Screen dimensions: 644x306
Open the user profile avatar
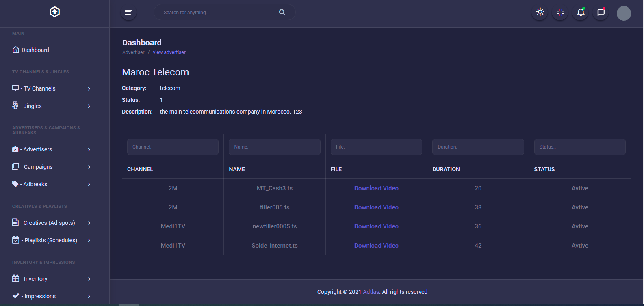(x=624, y=13)
